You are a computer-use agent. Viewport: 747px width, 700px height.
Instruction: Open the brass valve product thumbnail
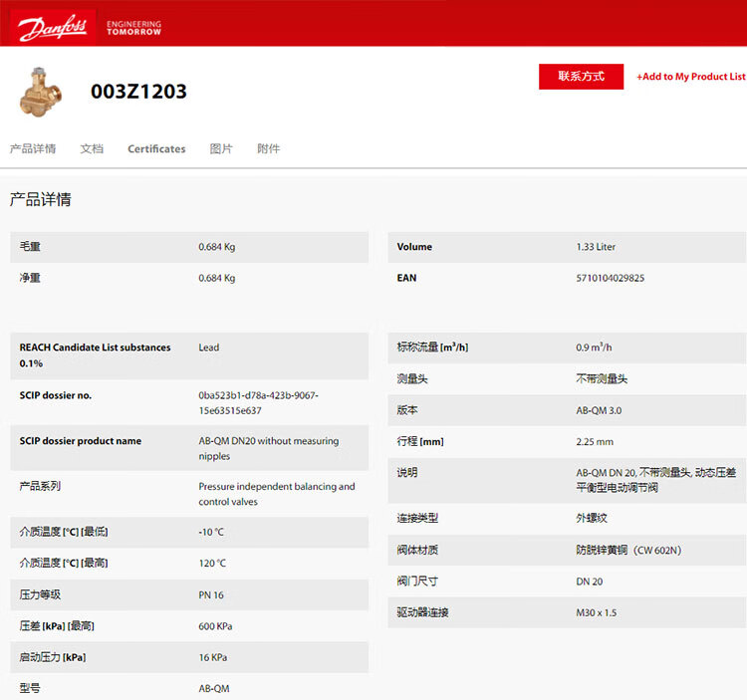point(41,92)
